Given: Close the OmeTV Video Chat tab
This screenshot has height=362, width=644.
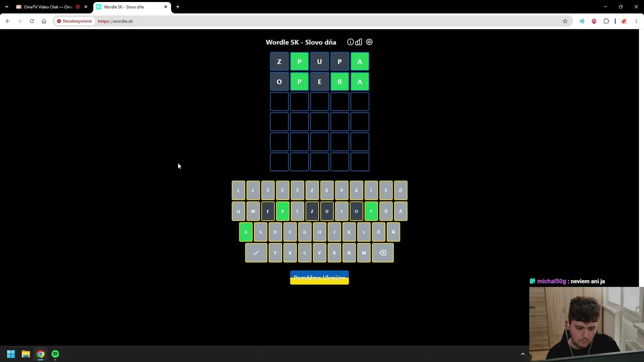Looking at the screenshot, I should [86, 7].
